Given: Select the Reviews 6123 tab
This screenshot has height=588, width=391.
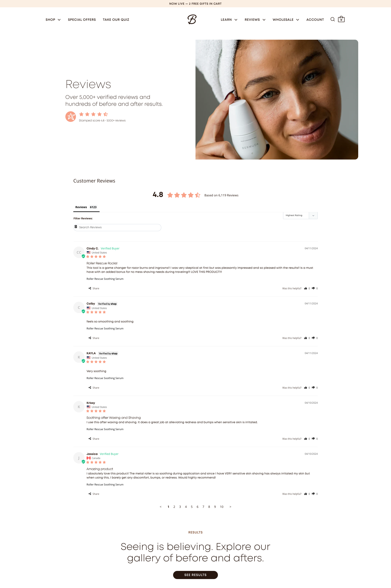Looking at the screenshot, I should point(86,207).
